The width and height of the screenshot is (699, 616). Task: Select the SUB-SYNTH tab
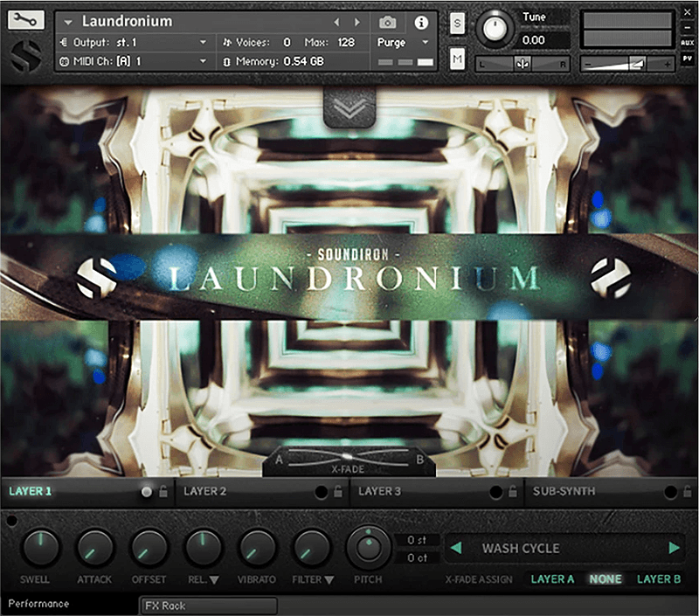tap(564, 491)
